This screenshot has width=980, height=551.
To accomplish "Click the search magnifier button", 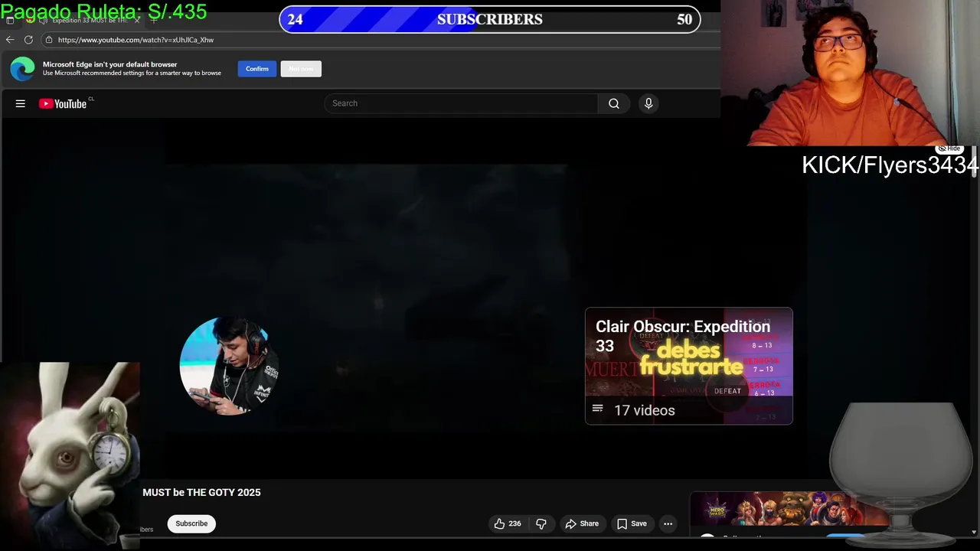I will click(x=614, y=103).
